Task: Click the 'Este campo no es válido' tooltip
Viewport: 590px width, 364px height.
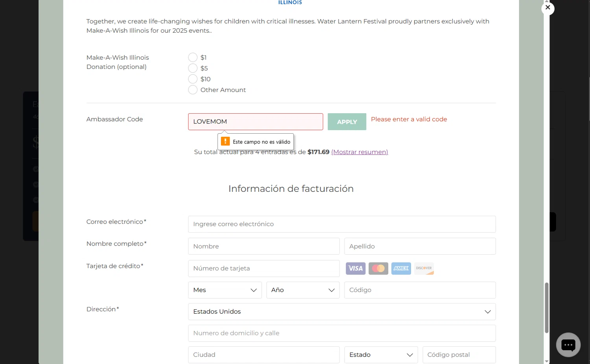Action: (256, 142)
